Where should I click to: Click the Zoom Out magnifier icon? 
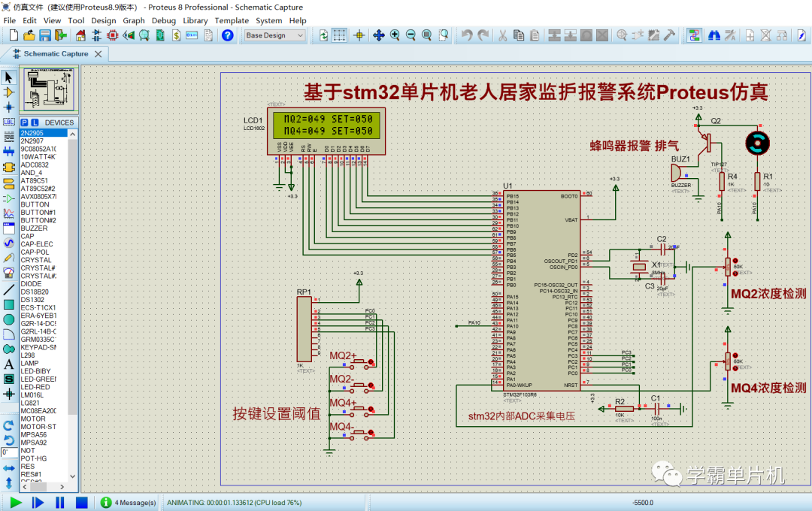(411, 35)
